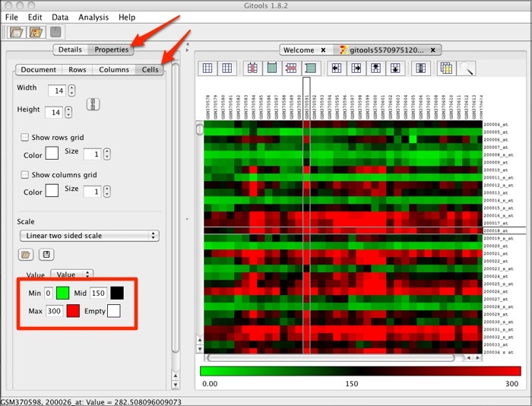
Task: Click the Width input field
Action: [58, 90]
